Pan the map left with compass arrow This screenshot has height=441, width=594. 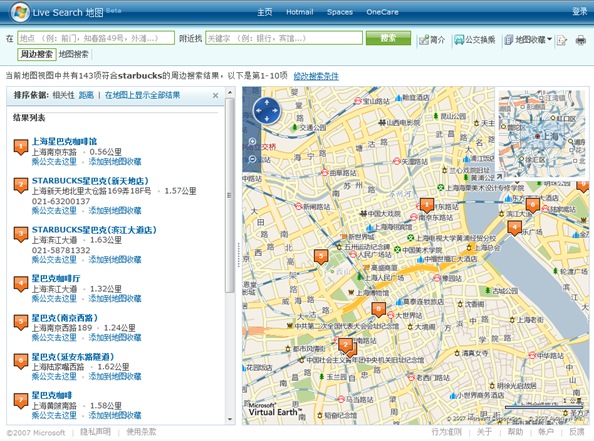[258, 111]
